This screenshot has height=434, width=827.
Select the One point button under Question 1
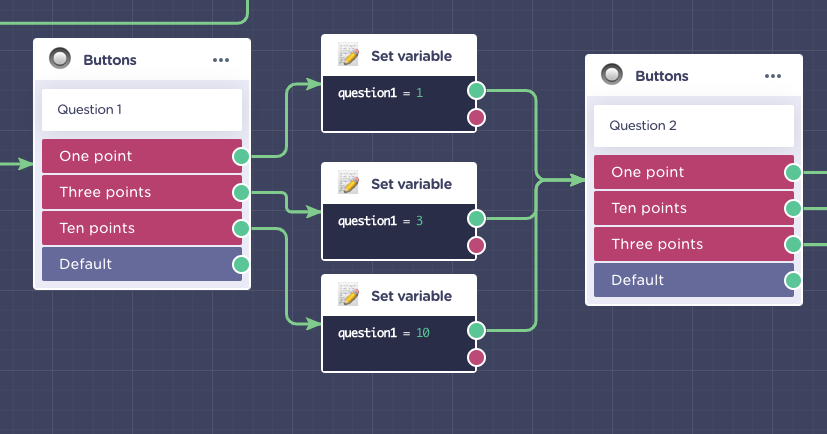142,156
